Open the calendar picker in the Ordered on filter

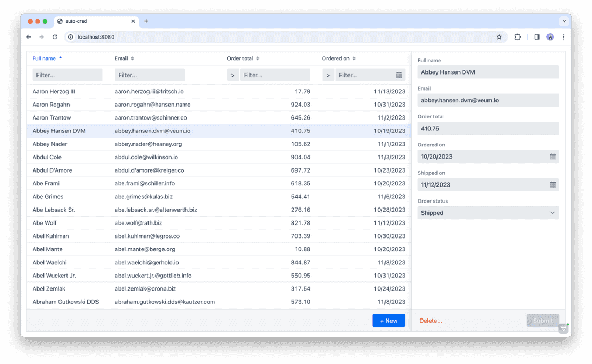coord(398,75)
